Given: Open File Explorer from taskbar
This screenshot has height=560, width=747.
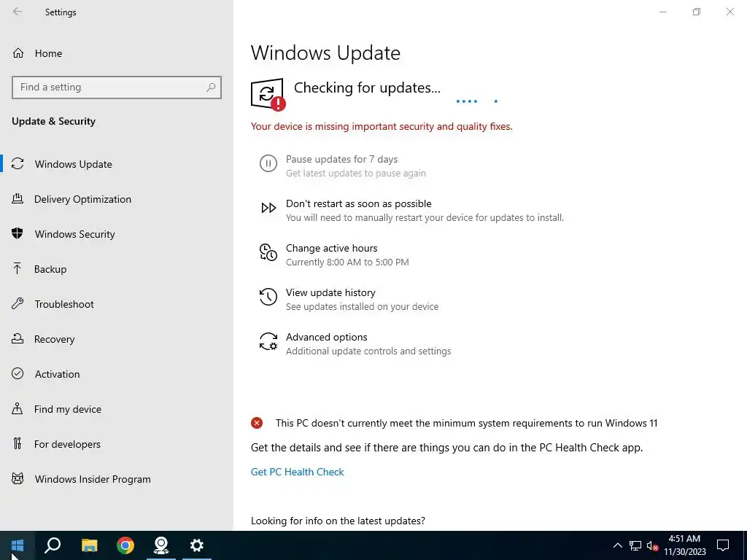Looking at the screenshot, I should tap(89, 545).
